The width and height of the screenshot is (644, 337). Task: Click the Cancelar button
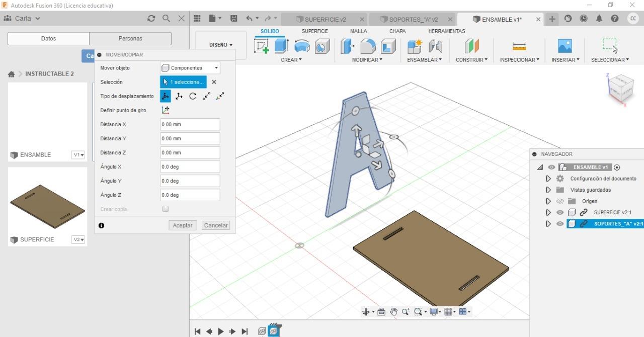point(216,225)
